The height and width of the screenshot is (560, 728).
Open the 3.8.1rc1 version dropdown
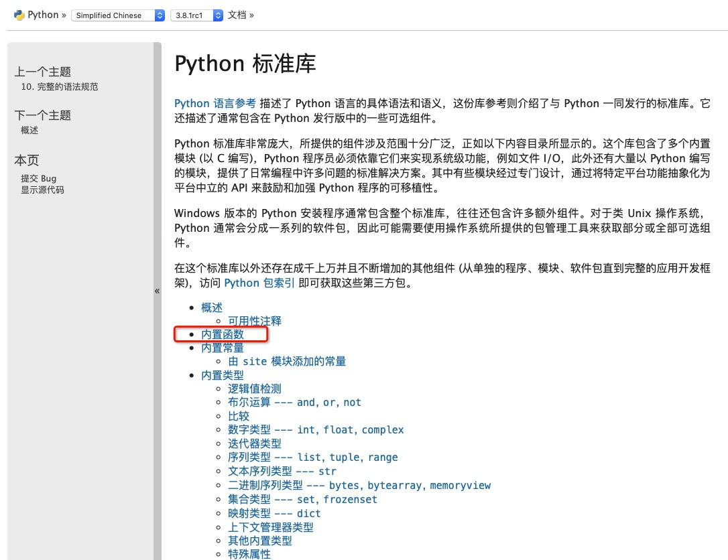[x=197, y=15]
